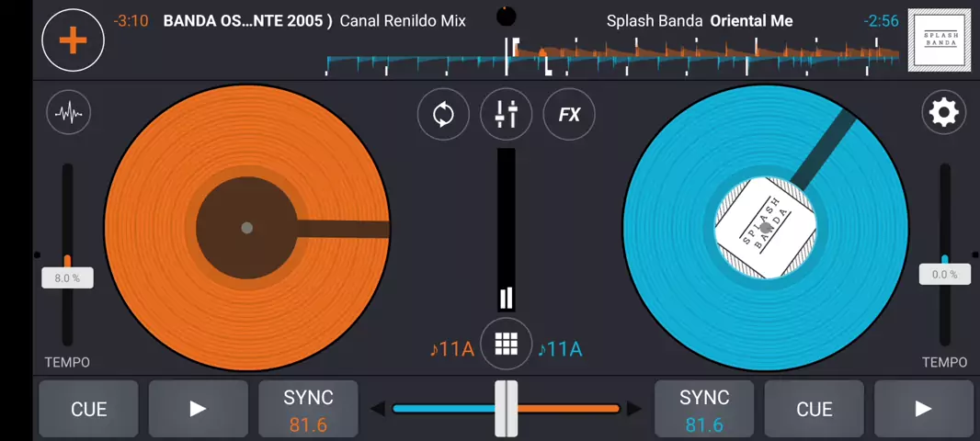Toggle SYNC on the right deck
This screenshot has height=441, width=980.
[703, 409]
